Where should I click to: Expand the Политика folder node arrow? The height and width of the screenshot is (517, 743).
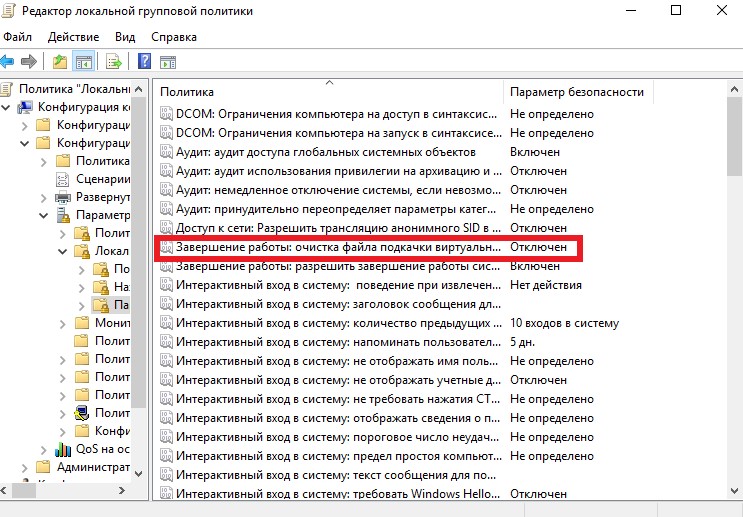pyautogui.click(x=44, y=162)
